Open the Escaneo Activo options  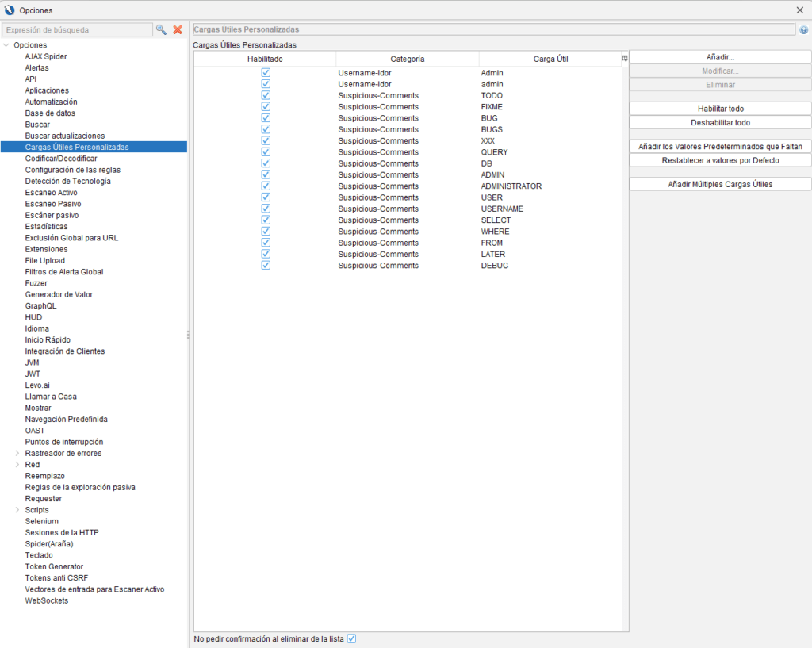click(x=51, y=193)
